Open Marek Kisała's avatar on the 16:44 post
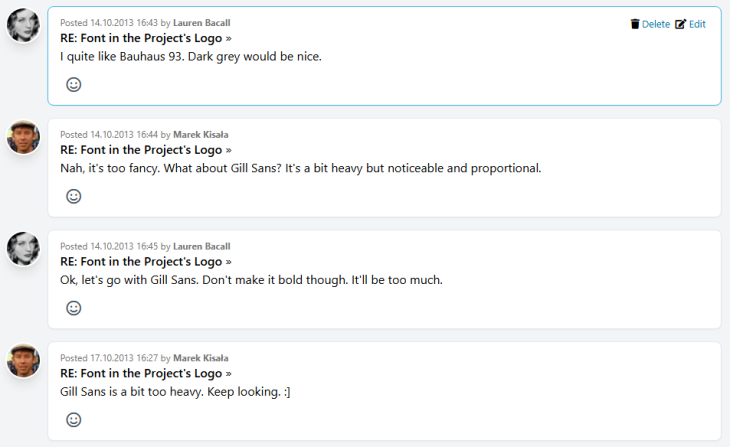 coord(23,138)
